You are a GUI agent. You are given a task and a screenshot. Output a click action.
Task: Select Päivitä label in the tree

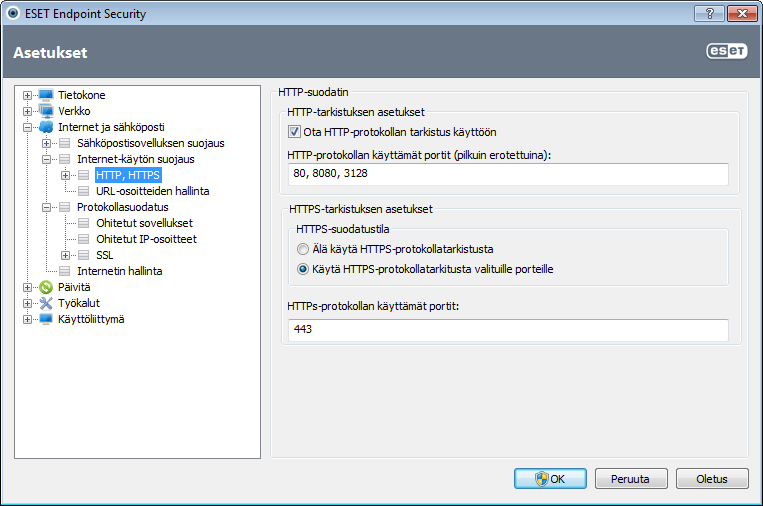tap(74, 287)
